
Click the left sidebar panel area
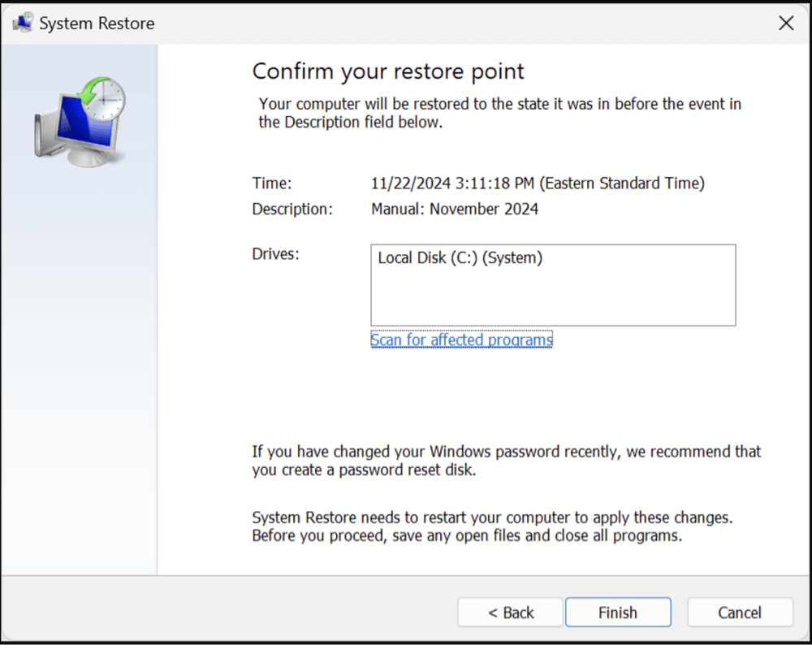point(78,366)
